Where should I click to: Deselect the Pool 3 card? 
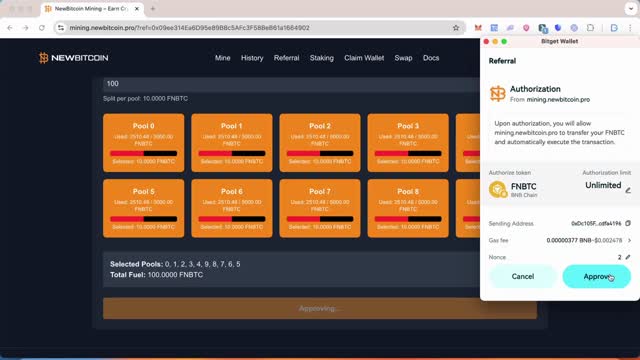(x=408, y=143)
